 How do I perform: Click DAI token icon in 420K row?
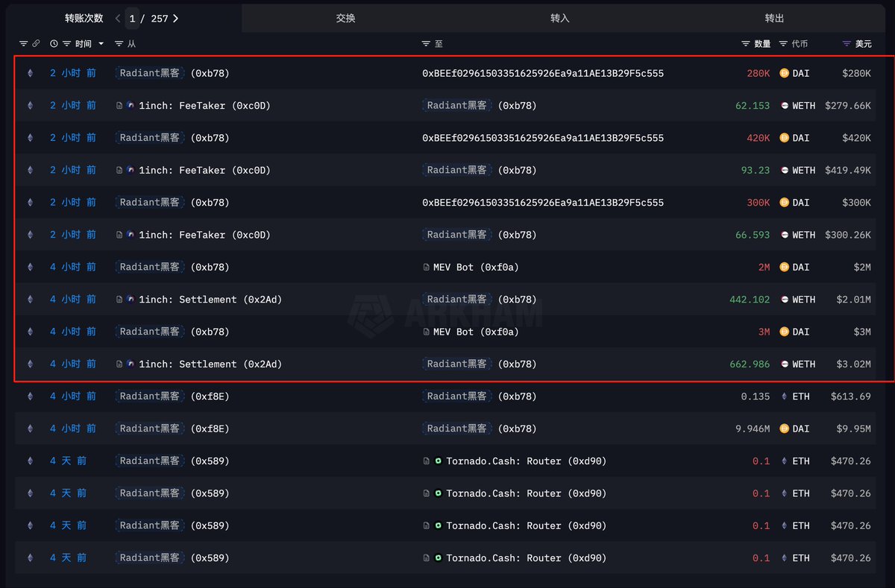click(x=784, y=138)
